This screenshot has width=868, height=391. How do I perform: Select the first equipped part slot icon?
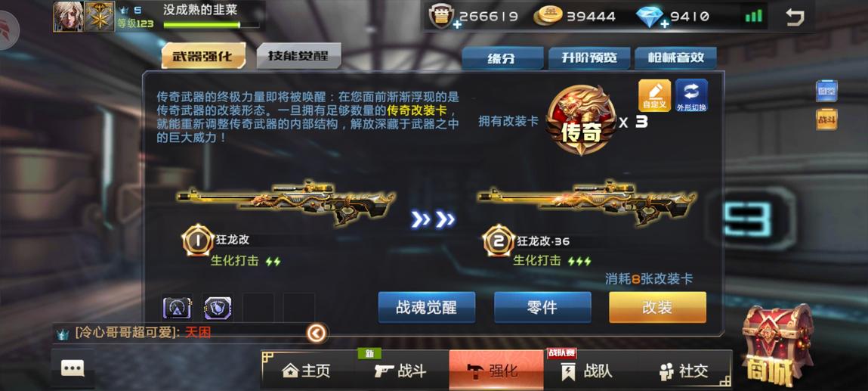tap(177, 308)
